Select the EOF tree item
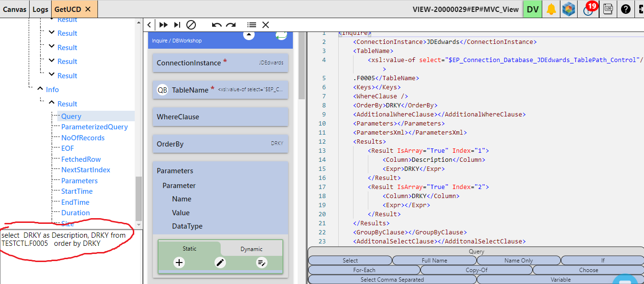 [67, 148]
